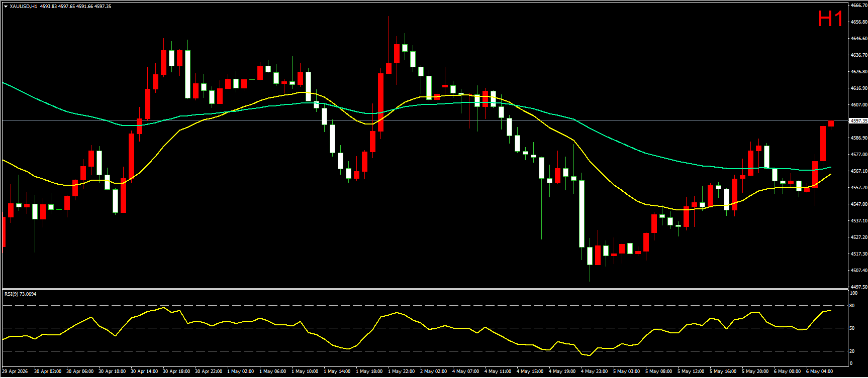Screen dimensions: 868x378
Task: Click the 4 May 23:00 time label
Action: coord(594,371)
